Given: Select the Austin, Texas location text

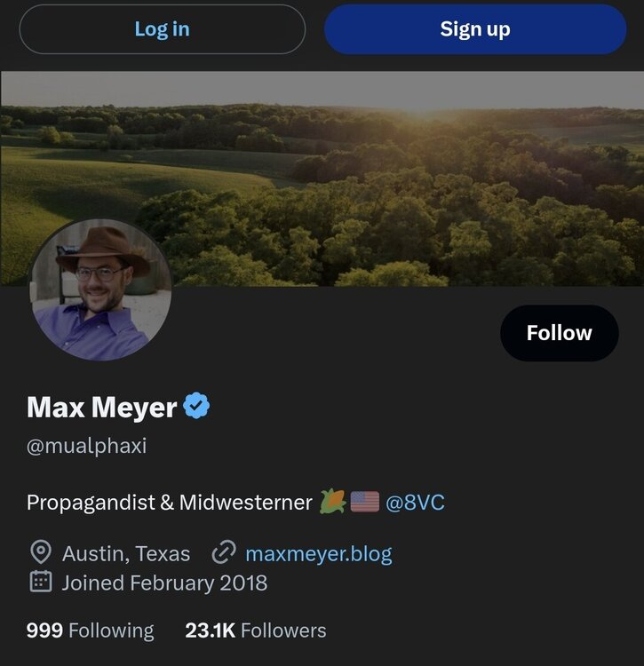Looking at the screenshot, I should 126,554.
